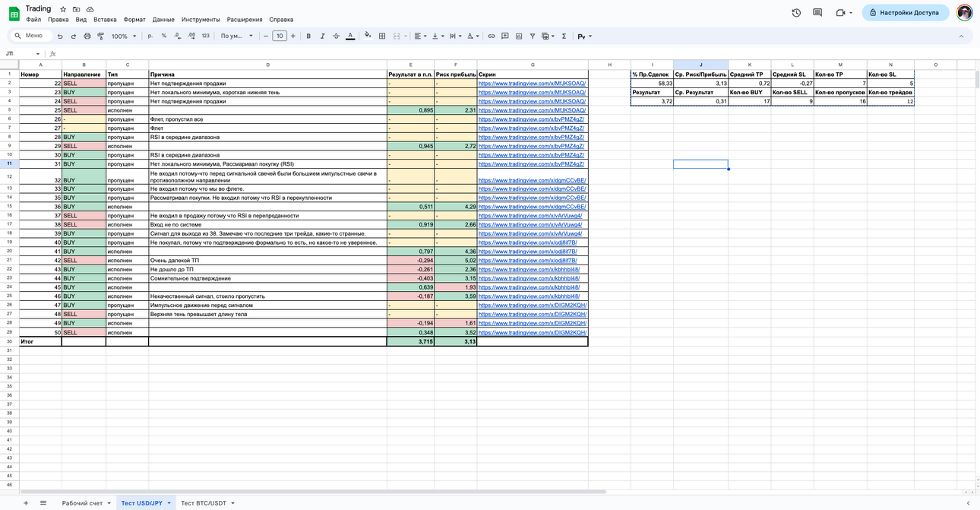The width and height of the screenshot is (980, 510).
Task: Open the Формат menu
Action: (x=134, y=20)
